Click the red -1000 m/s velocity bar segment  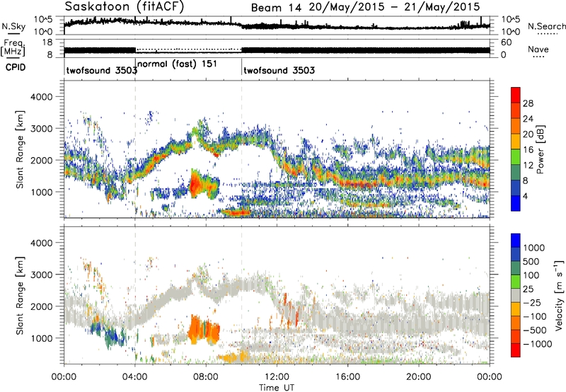point(516,350)
